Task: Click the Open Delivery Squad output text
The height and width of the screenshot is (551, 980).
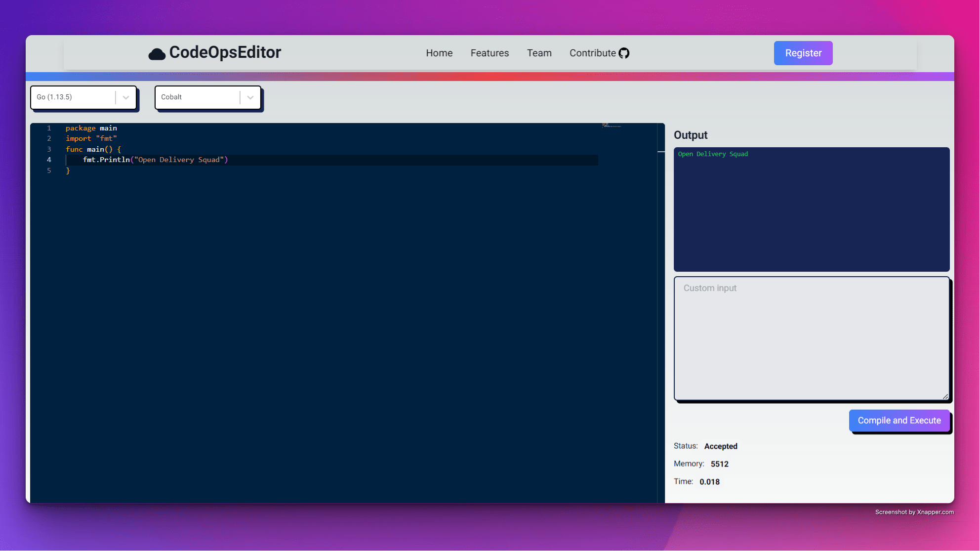Action: (x=713, y=154)
